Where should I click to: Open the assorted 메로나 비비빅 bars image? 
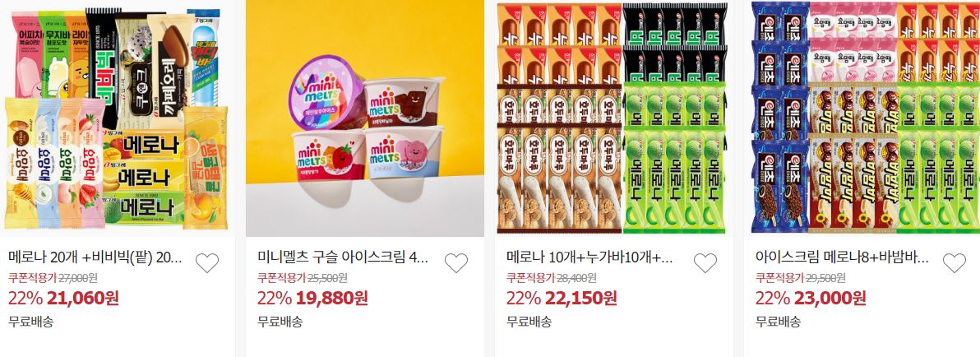[x=116, y=118]
